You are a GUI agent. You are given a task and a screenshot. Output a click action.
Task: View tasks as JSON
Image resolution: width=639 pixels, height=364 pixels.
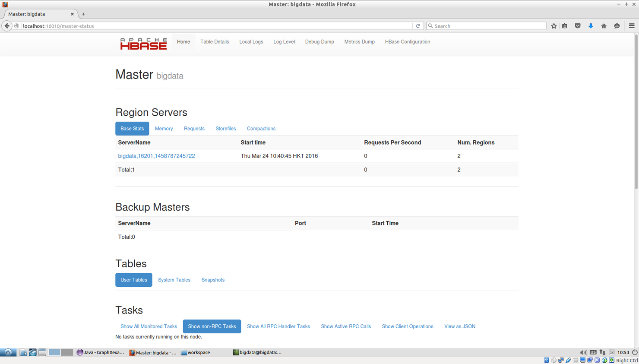click(459, 326)
